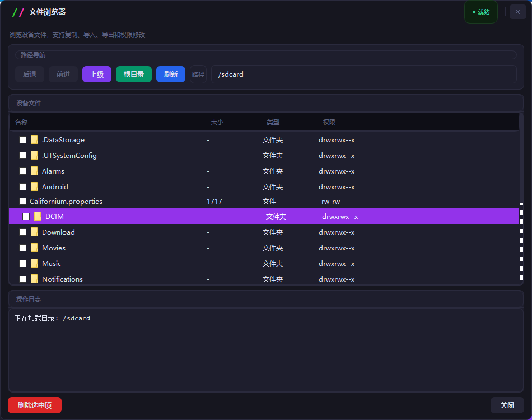Image resolution: width=532 pixels, height=420 pixels.
Task: Check the Movies row checkbox
Action: click(23, 248)
